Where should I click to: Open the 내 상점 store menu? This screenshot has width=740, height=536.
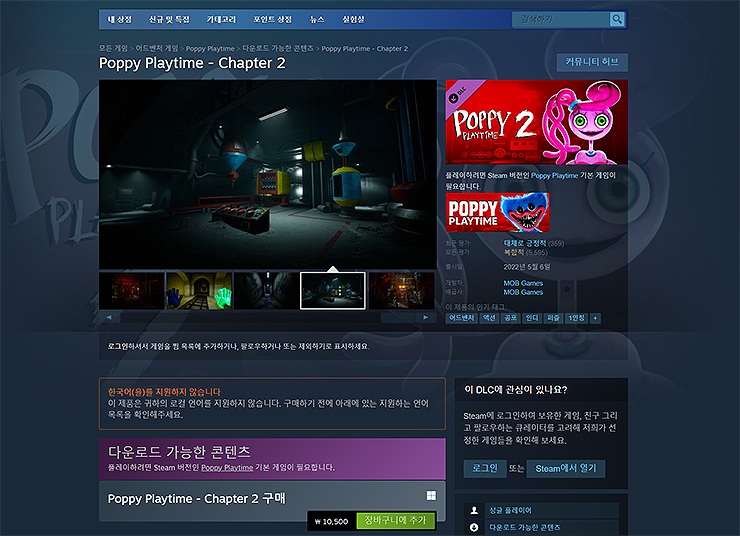(119, 19)
